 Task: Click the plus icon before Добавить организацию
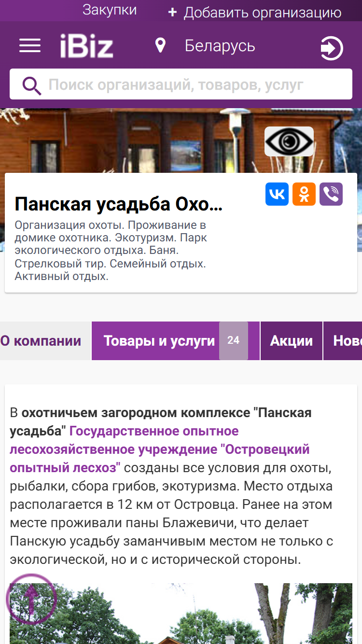172,13
